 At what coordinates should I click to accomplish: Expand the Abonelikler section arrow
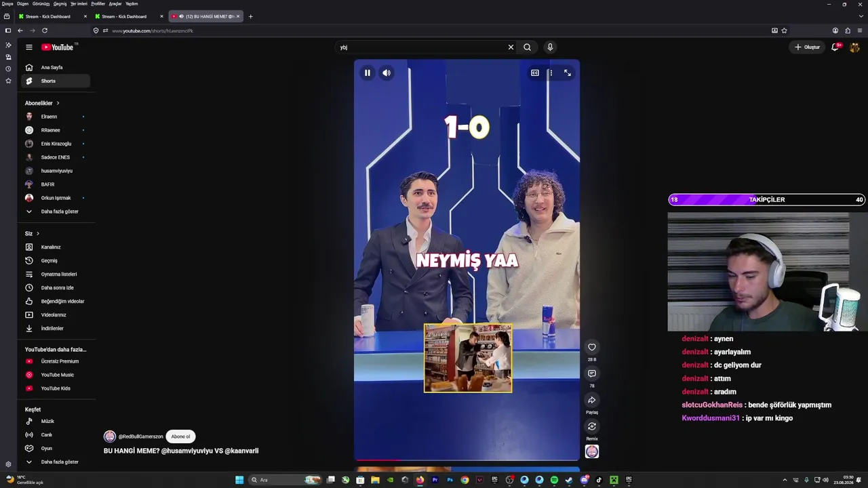click(x=58, y=103)
